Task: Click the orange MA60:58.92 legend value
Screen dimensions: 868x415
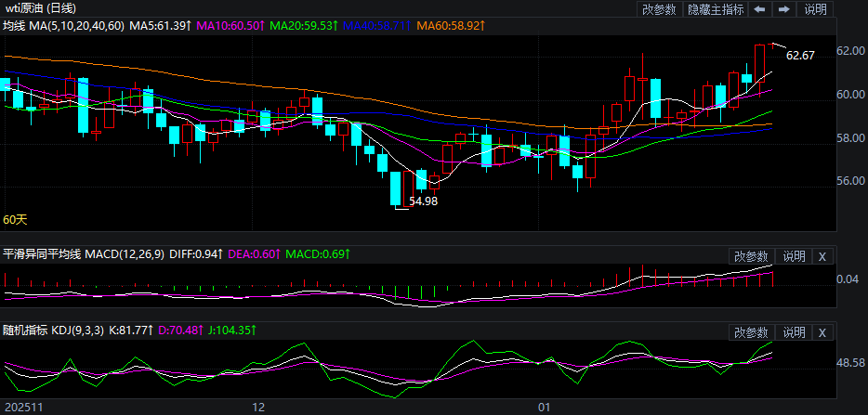Action: 450,26
